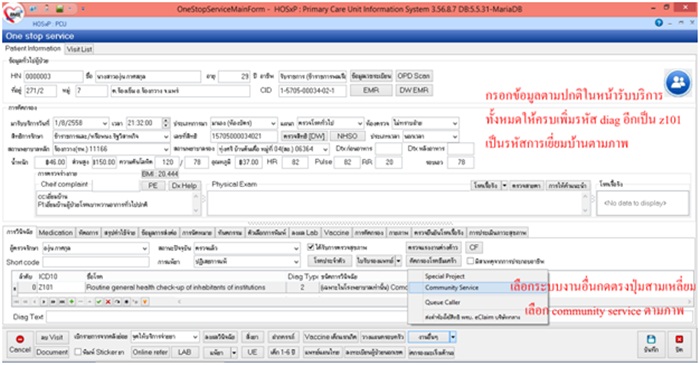Open the Medication tab
This screenshot has width=700, height=365.
pyautogui.click(x=55, y=232)
